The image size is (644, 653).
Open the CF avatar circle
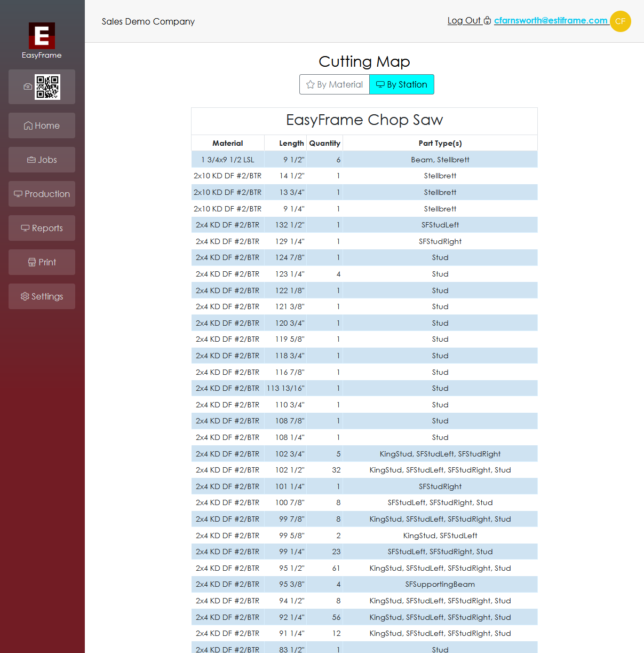tap(620, 21)
